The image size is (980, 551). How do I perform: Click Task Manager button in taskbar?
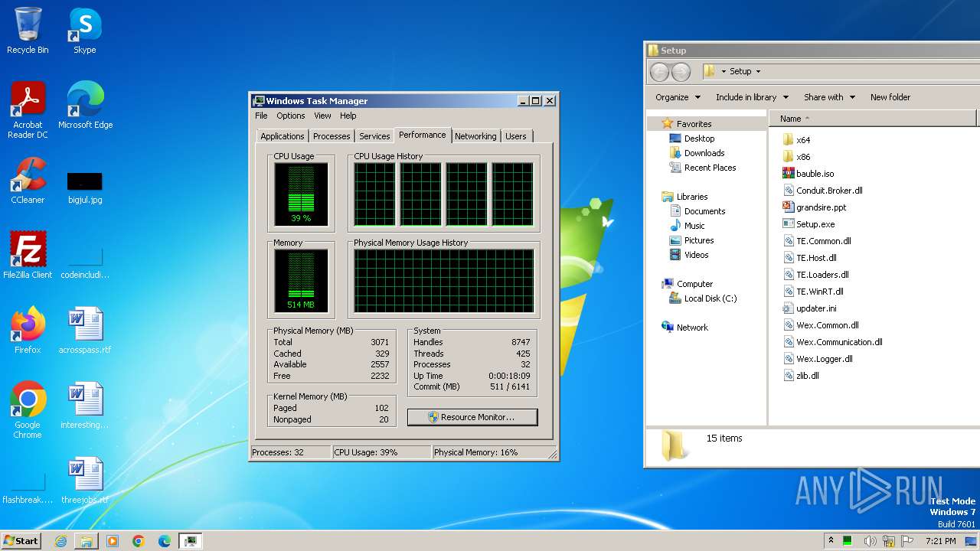pos(191,541)
